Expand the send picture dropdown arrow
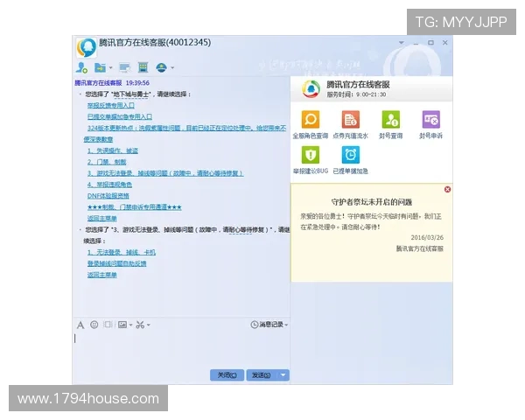Screen dimensions: 525x420 (131, 325)
